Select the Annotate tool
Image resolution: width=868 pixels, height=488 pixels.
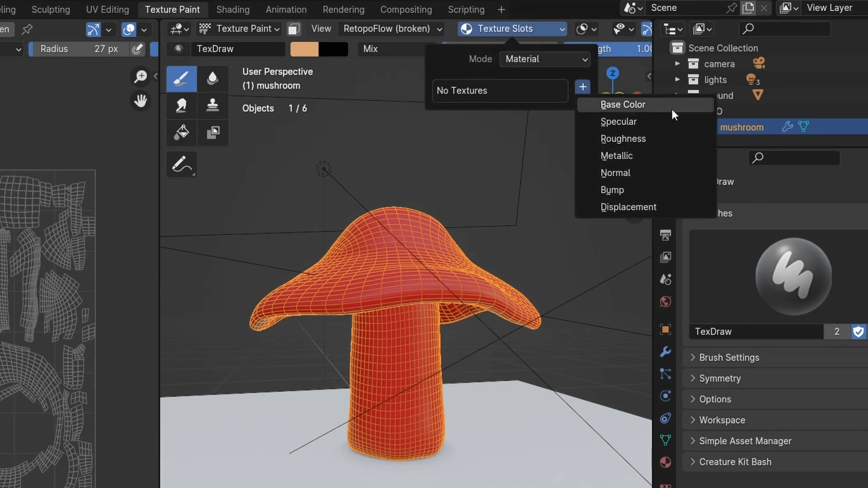click(181, 164)
